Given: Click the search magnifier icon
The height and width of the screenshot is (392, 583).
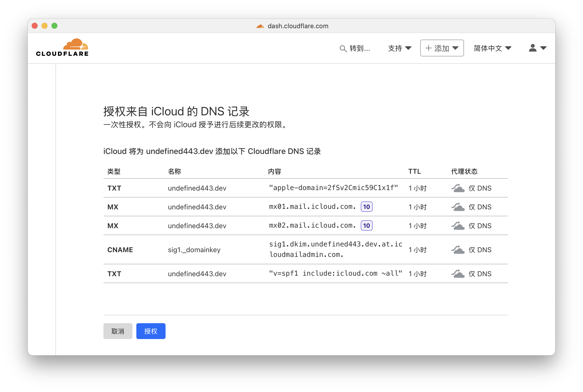Looking at the screenshot, I should click(x=343, y=49).
